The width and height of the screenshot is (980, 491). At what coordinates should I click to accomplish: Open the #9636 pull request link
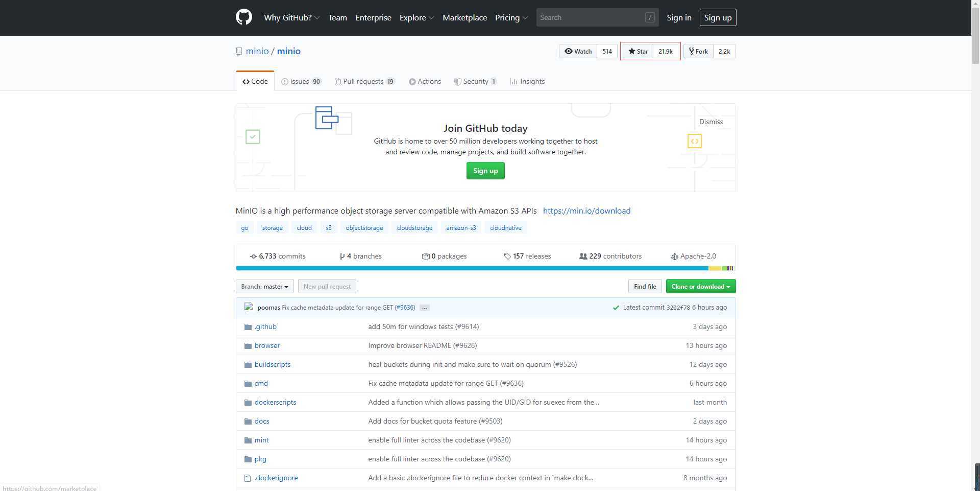[405, 308]
